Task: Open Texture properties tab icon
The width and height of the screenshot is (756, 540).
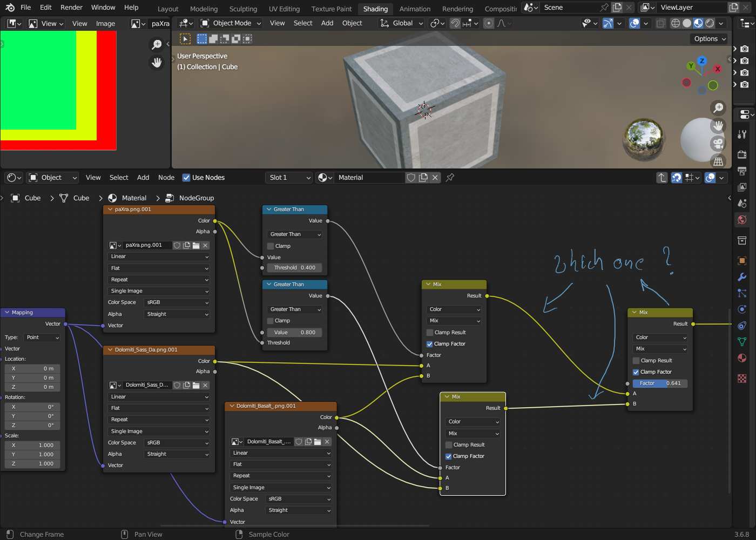Action: pyautogui.click(x=742, y=379)
